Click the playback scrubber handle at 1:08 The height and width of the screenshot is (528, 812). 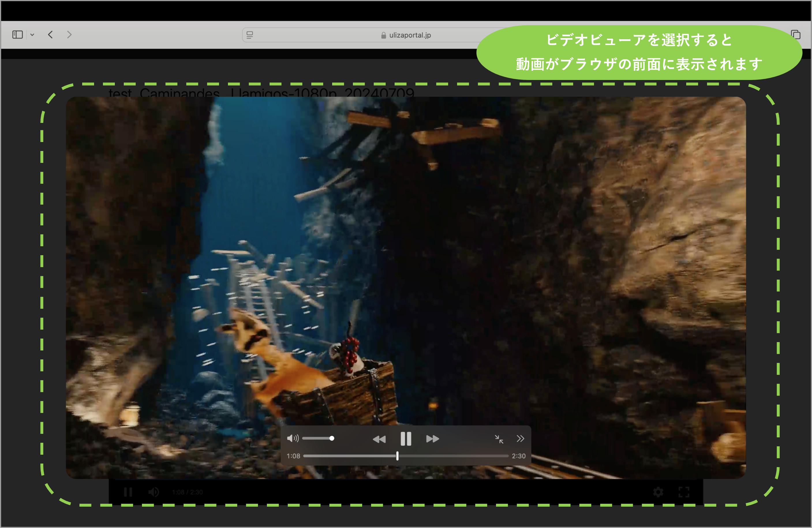397,456
